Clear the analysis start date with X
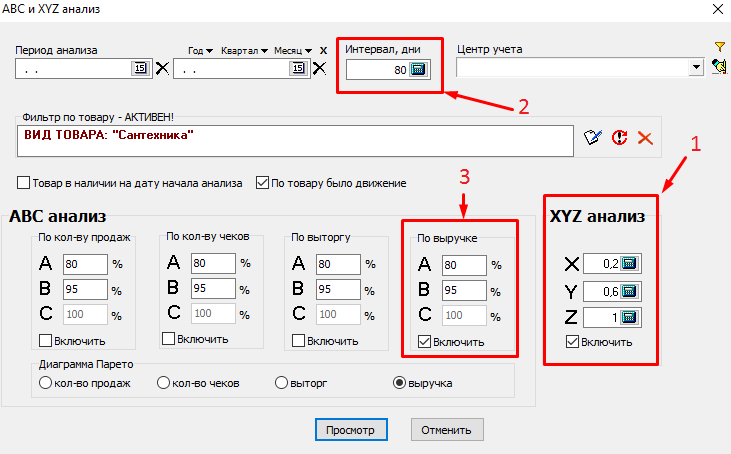This screenshot has height=454, width=731. (x=162, y=69)
